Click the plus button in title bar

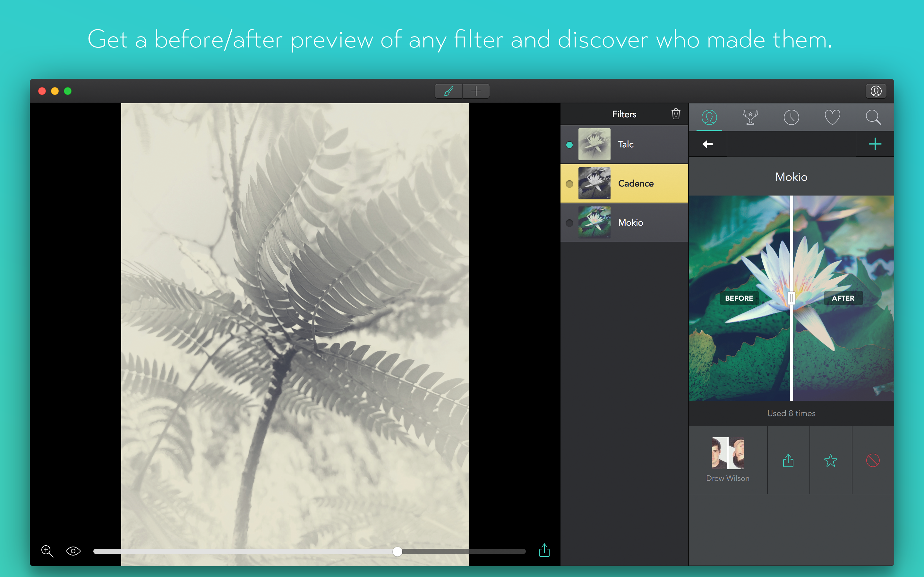(x=476, y=91)
